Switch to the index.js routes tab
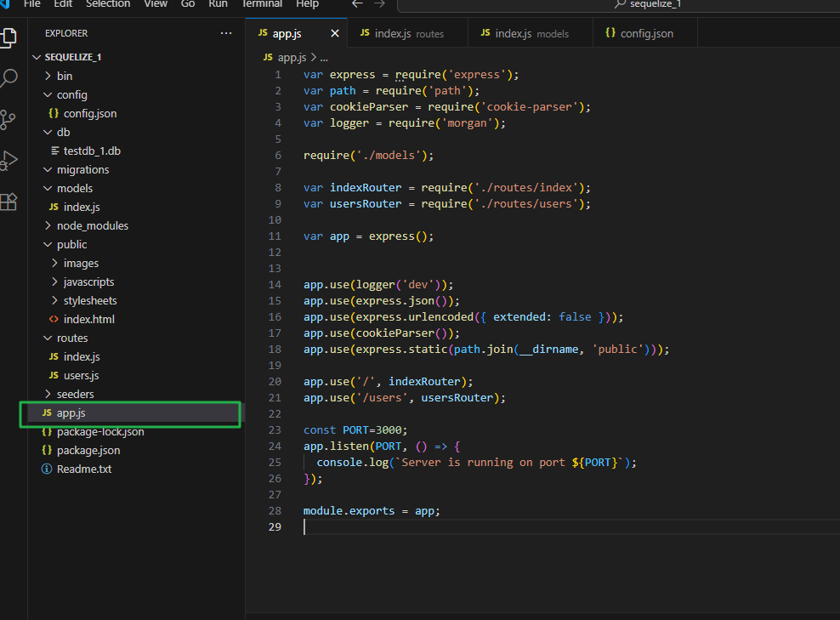The height and width of the screenshot is (620, 840). coord(407,33)
